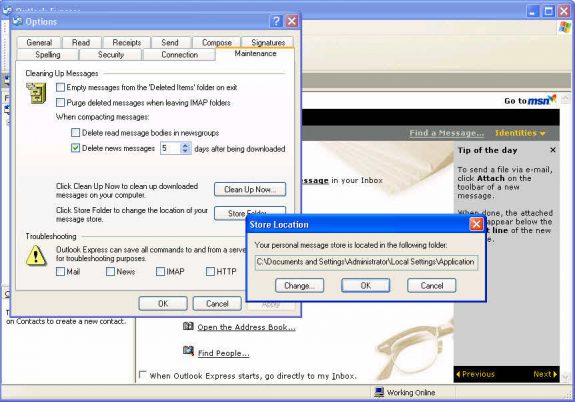Click the Options dialog help question-mark icon

pyautogui.click(x=276, y=21)
